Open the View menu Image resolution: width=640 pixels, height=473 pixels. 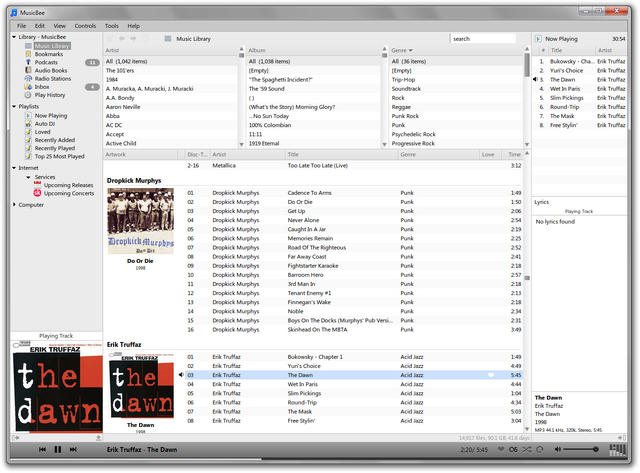tap(60, 26)
